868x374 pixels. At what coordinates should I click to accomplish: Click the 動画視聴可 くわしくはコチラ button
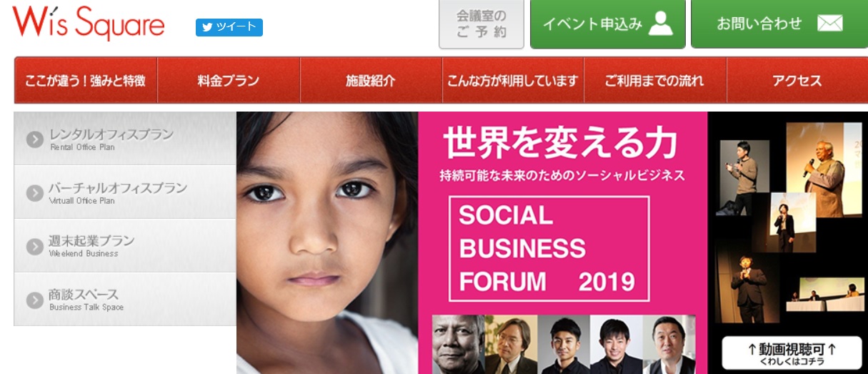792,353
